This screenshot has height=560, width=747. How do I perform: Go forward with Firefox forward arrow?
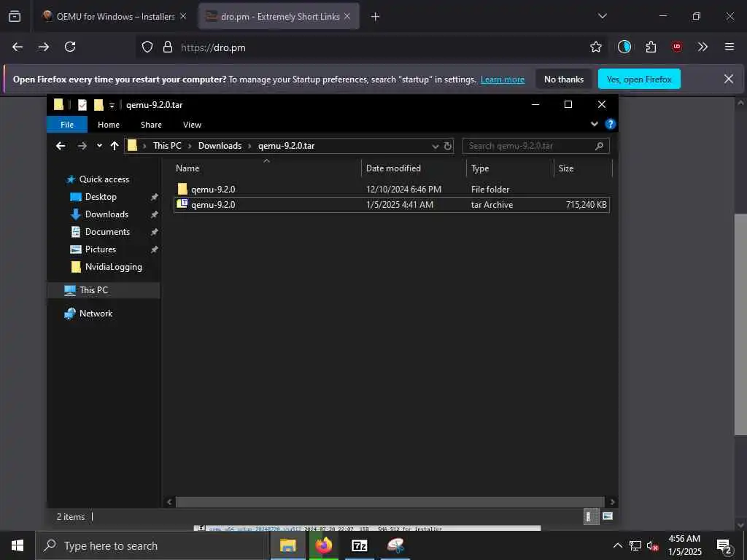(44, 47)
